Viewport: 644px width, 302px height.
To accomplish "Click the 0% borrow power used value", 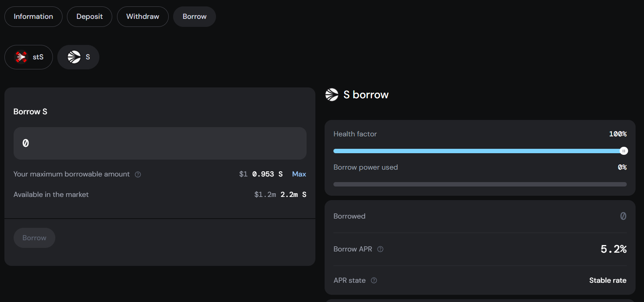I will tap(622, 167).
